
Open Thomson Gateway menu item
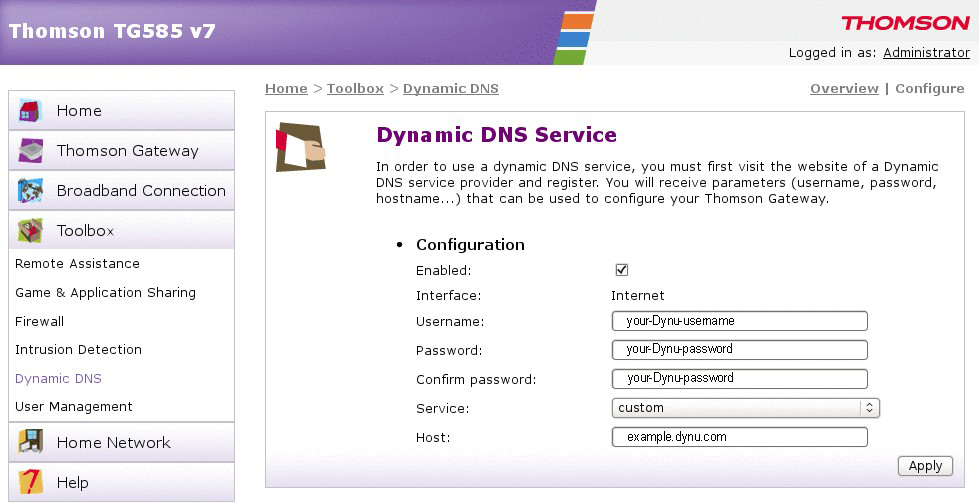click(x=122, y=151)
